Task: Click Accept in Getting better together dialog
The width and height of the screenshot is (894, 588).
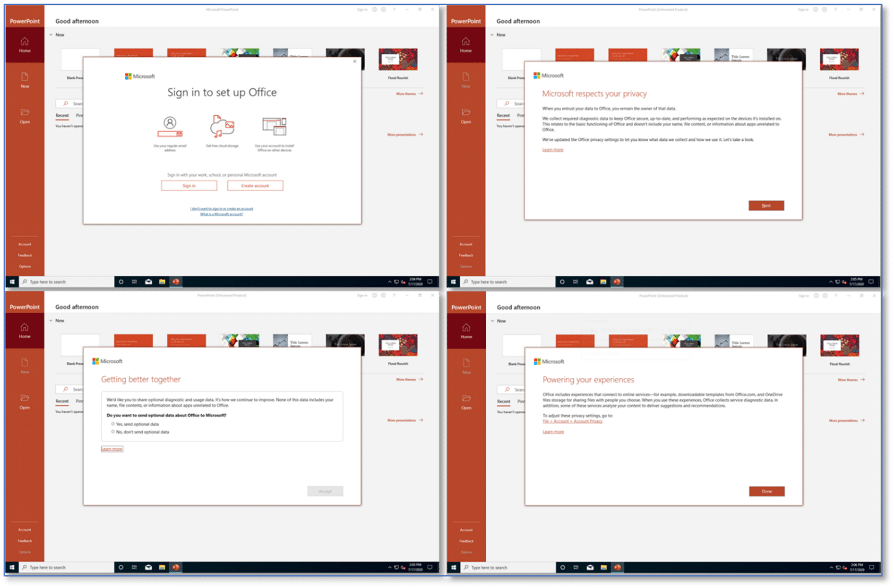Action: click(325, 491)
